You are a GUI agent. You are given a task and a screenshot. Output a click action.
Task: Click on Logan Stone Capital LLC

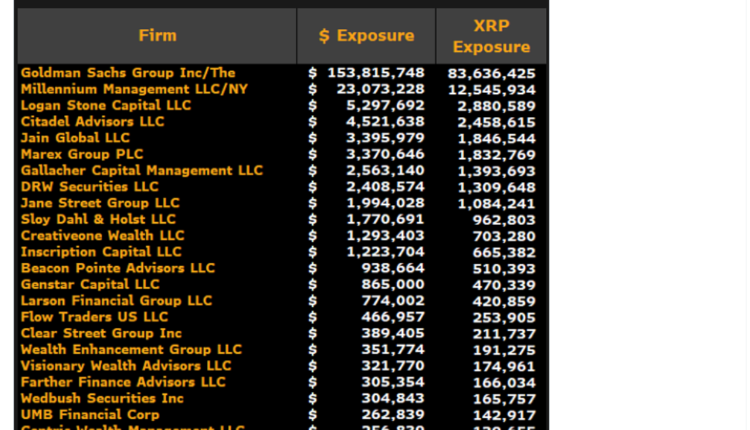(106, 105)
